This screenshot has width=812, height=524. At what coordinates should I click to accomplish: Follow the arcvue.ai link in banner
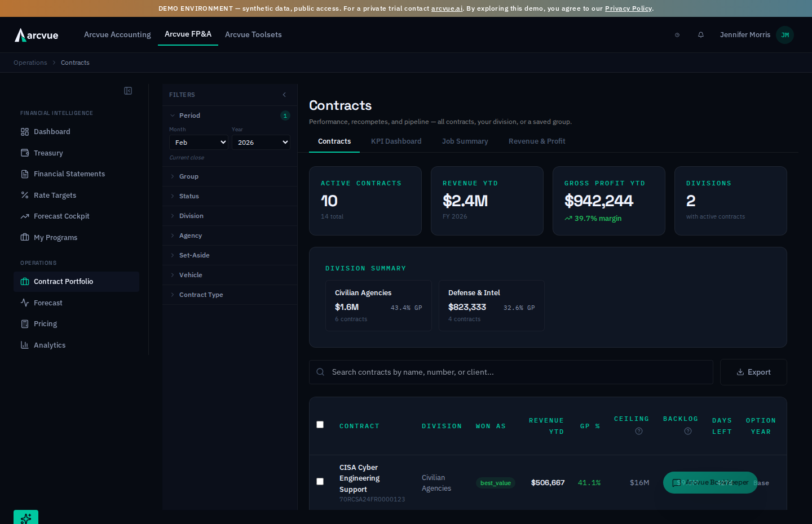447,8
